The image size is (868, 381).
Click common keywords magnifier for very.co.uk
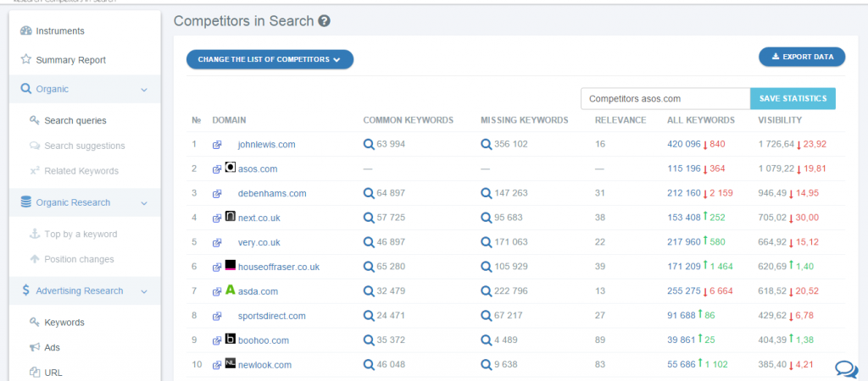pyautogui.click(x=369, y=242)
